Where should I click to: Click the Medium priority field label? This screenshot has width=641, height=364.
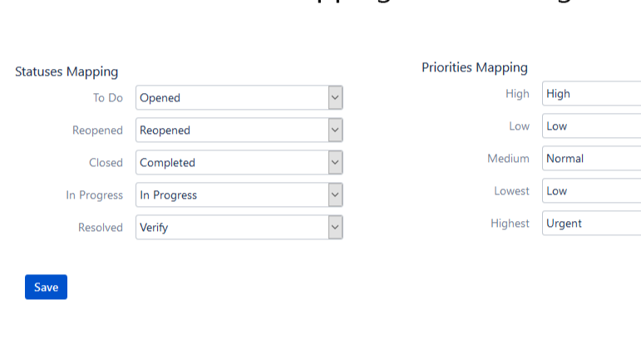click(x=508, y=159)
